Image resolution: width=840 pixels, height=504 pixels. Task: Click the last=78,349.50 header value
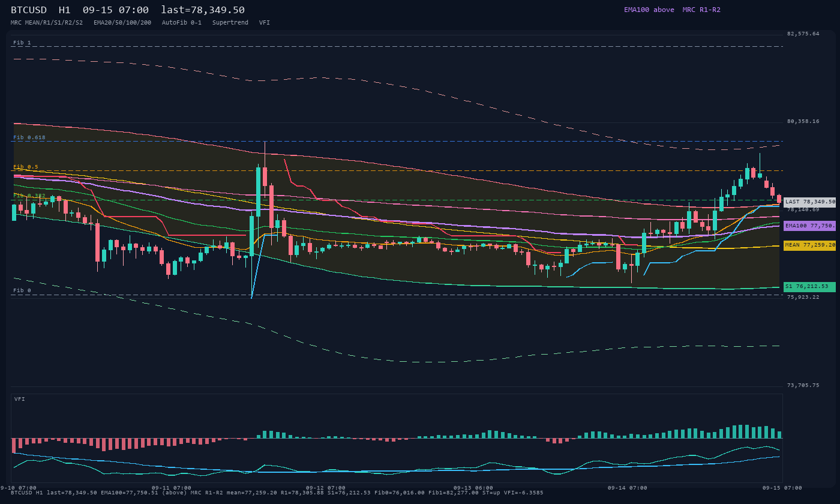point(203,10)
